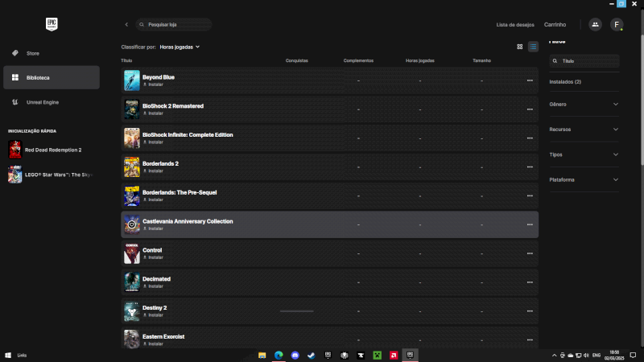Click the back arrow navigation button

126,25
